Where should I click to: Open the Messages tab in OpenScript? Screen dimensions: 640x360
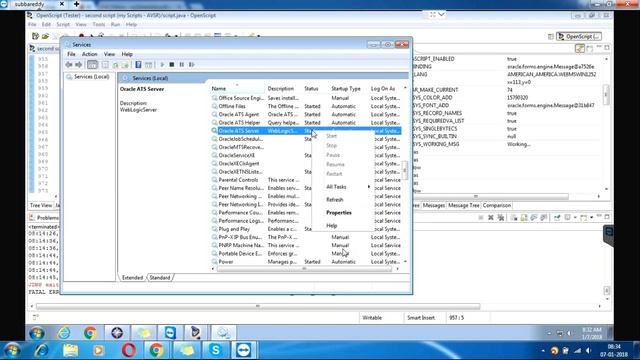[x=433, y=206]
